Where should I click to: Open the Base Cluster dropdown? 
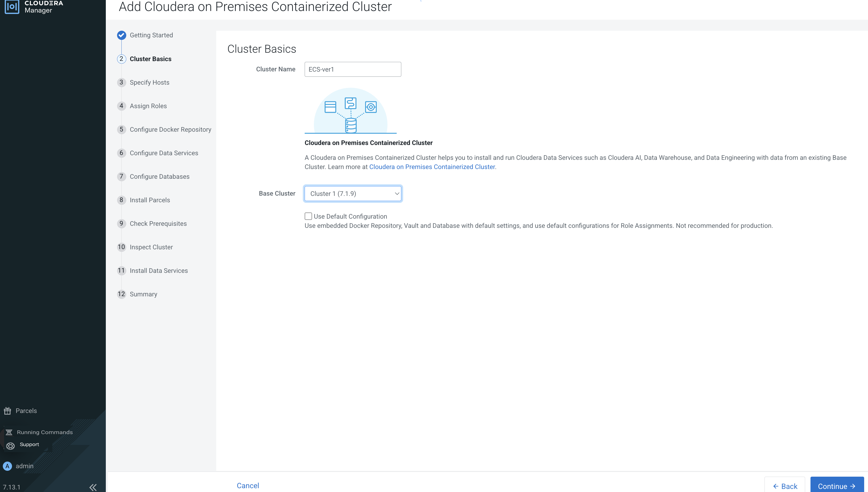point(353,194)
